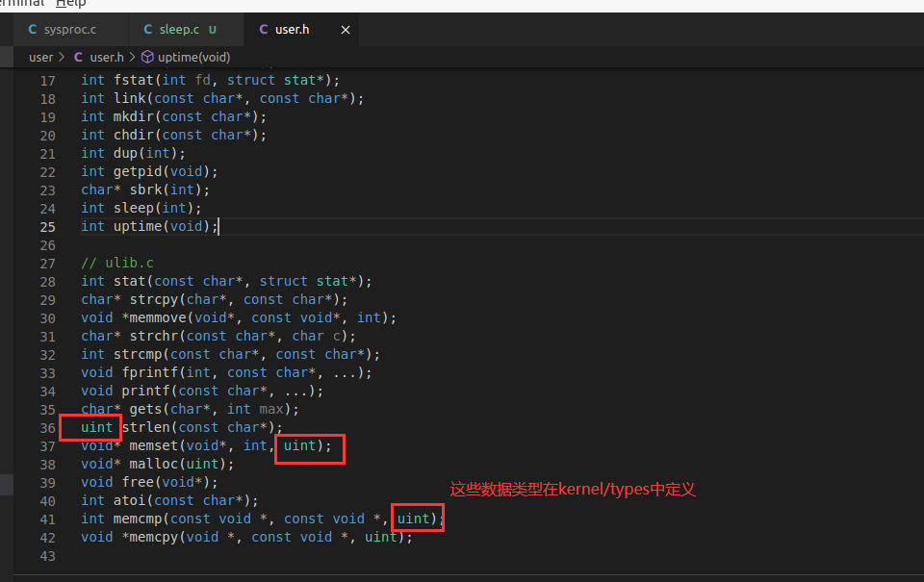Open the uptime(void) symbol breadcrumb
Image resolution: width=924 pixels, height=582 pixels.
tap(193, 57)
